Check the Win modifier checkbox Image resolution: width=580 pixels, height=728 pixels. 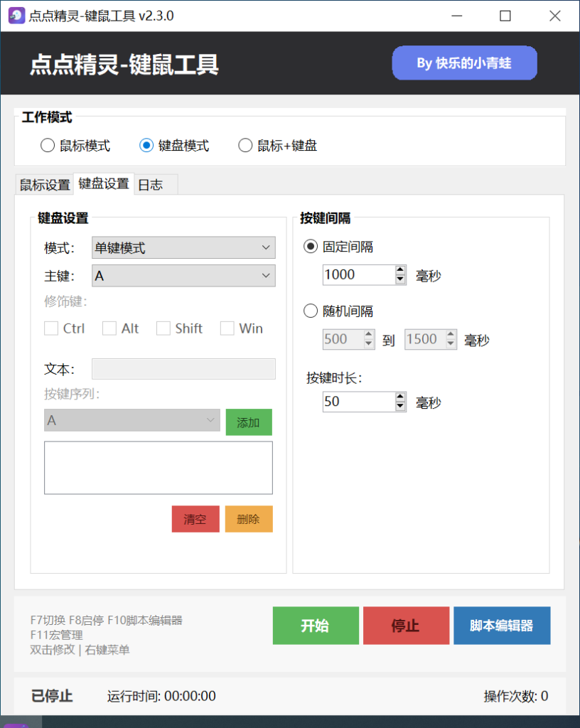(x=227, y=328)
